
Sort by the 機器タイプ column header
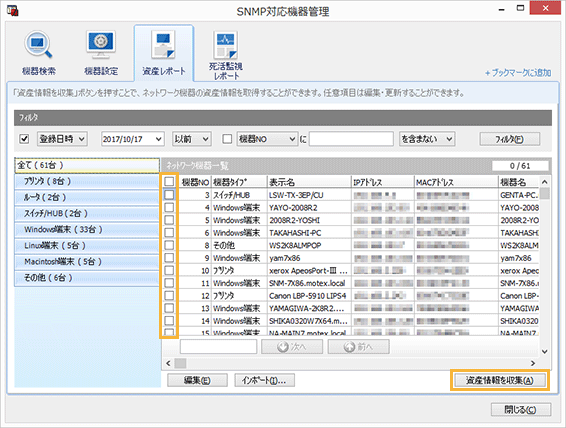point(239,182)
